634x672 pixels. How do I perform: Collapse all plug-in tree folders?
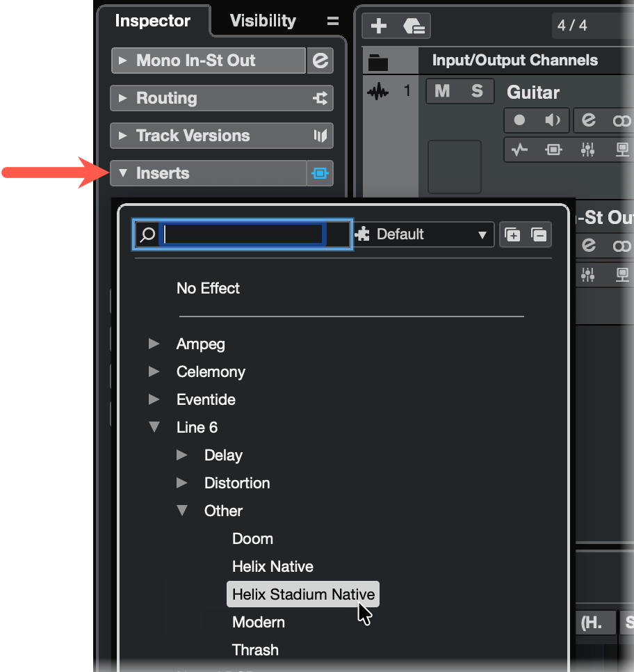coord(539,234)
